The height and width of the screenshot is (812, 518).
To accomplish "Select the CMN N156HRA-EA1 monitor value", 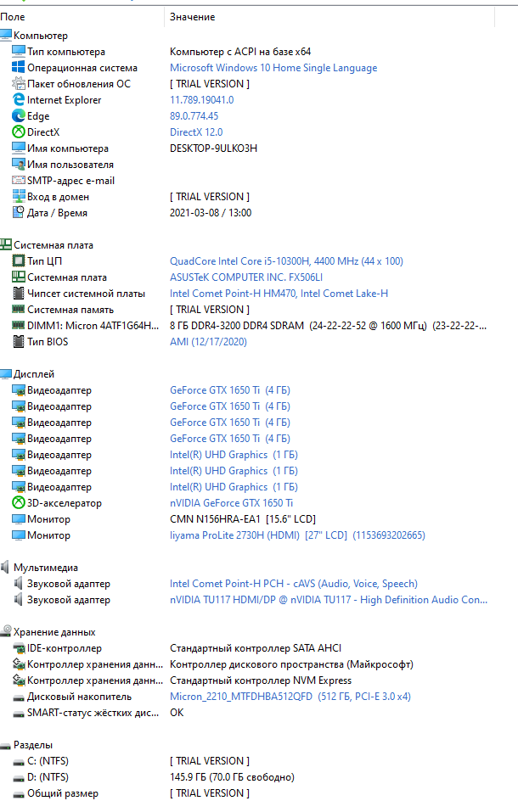I will tap(242, 518).
